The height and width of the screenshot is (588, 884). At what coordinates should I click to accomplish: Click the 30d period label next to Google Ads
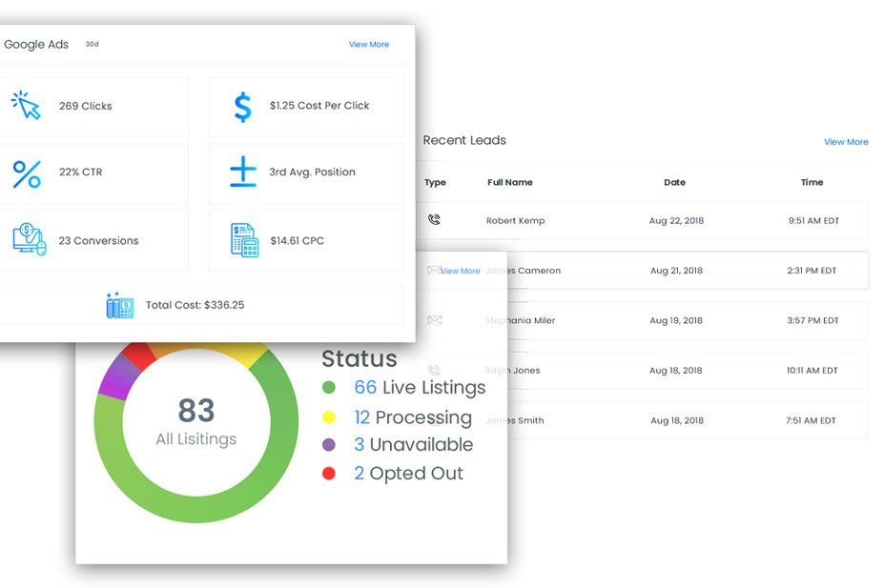92,44
